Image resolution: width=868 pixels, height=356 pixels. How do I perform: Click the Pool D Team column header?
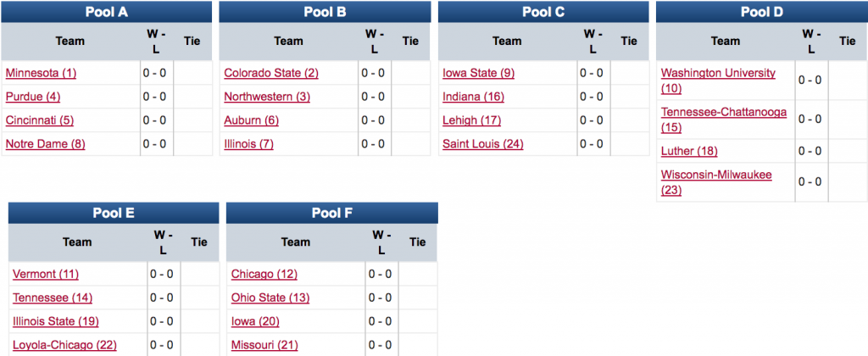pos(726,41)
